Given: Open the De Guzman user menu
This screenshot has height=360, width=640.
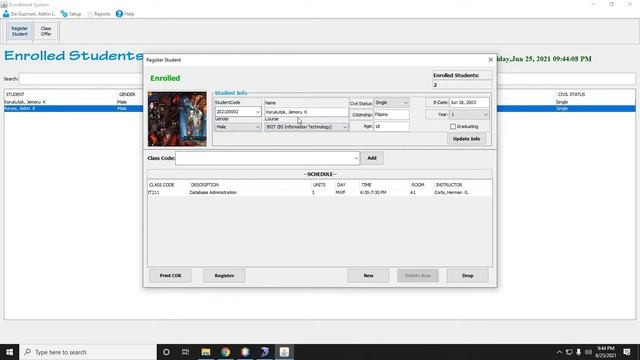Looking at the screenshot, I should click(x=29, y=14).
